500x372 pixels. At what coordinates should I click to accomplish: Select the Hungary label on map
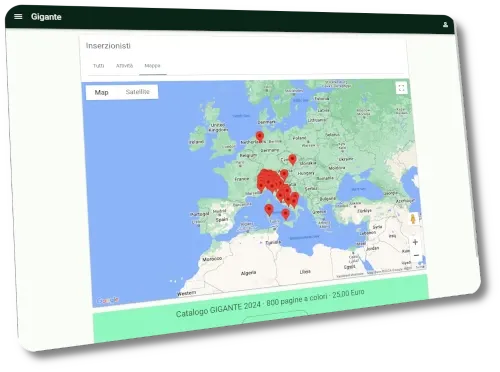[x=306, y=173]
